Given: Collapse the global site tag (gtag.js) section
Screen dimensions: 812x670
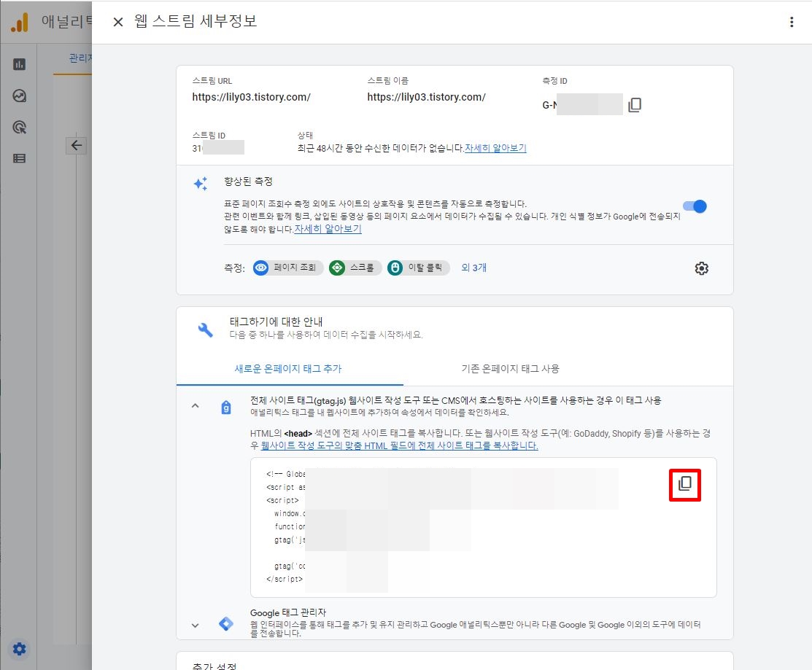Looking at the screenshot, I should click(196, 405).
